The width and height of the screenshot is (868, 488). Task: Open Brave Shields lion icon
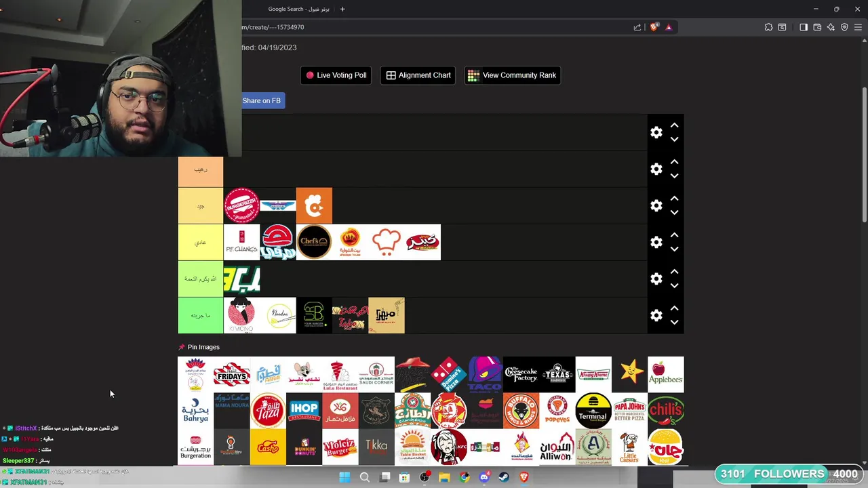(x=654, y=27)
